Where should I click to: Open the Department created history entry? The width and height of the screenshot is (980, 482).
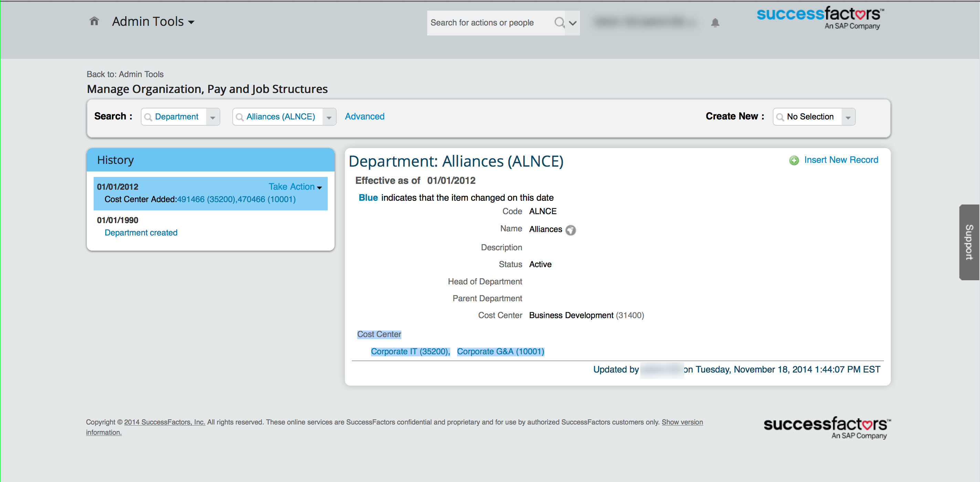pos(141,232)
